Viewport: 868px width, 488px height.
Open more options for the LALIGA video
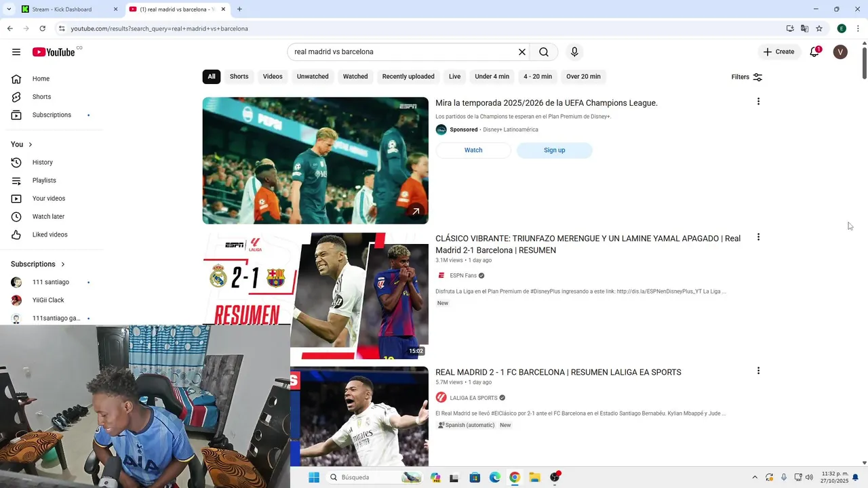point(758,371)
